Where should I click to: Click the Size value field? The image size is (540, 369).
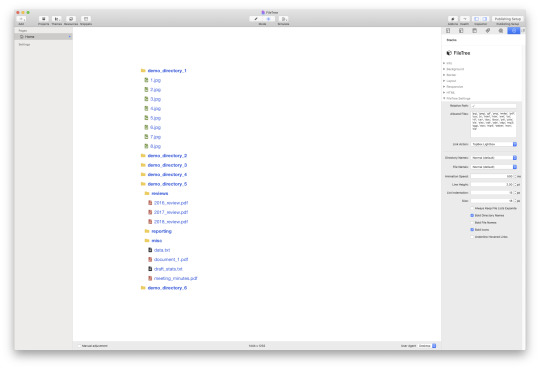point(492,201)
